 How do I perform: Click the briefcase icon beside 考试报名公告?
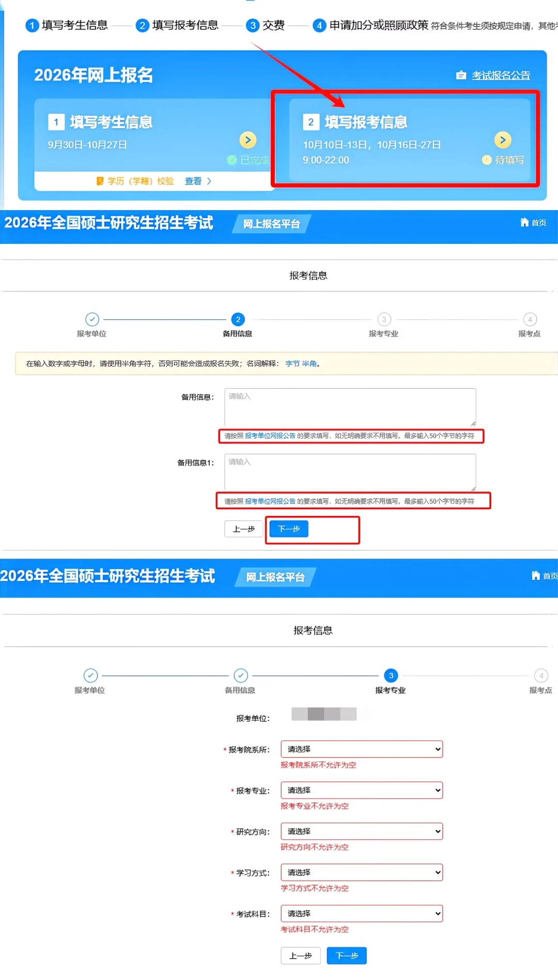(x=461, y=75)
